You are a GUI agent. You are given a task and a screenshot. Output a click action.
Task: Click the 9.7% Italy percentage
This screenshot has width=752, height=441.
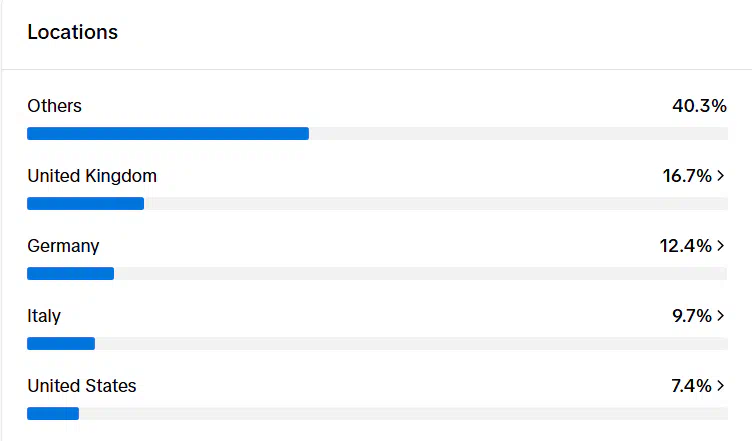[x=692, y=316]
